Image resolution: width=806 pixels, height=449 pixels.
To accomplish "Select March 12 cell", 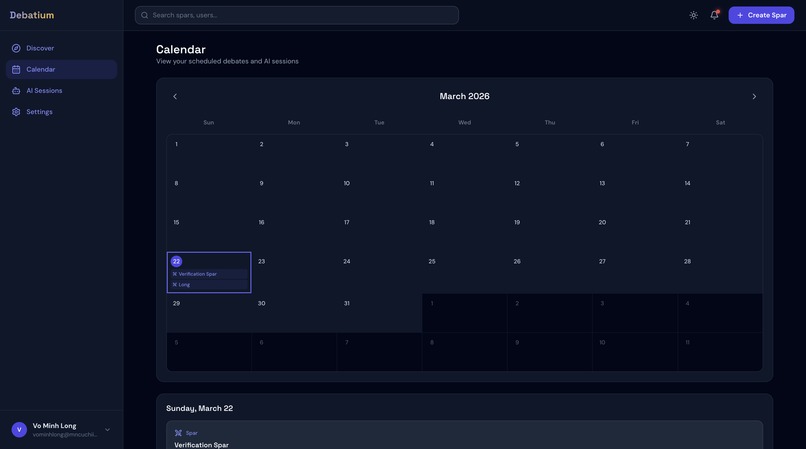I will [x=550, y=193].
